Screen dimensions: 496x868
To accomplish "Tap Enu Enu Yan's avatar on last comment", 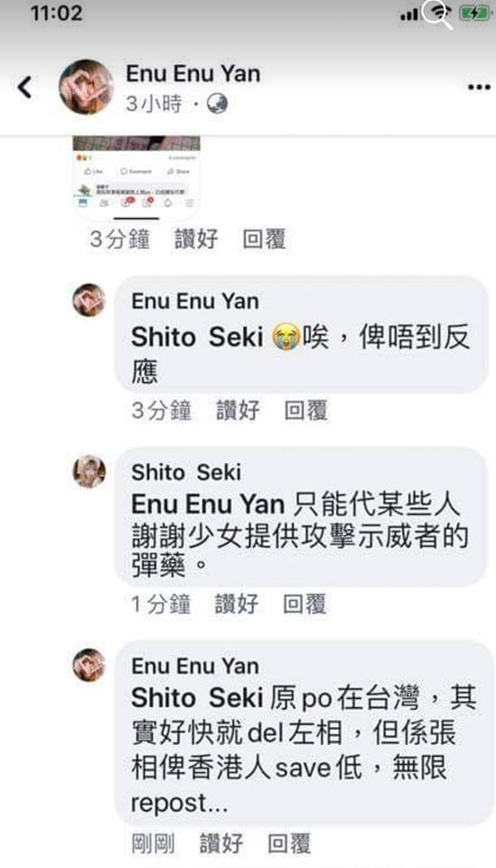I will pos(89,665).
